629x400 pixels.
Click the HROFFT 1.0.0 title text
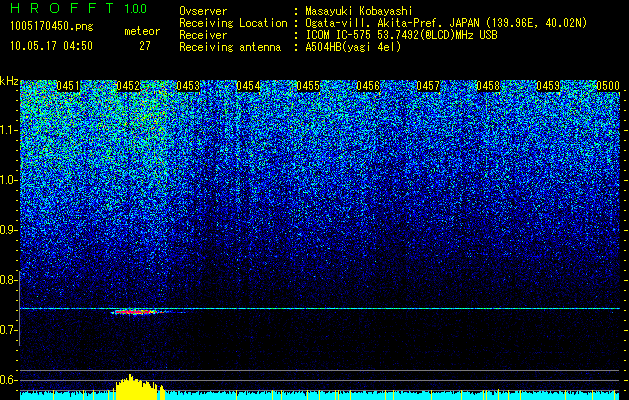click(78, 8)
